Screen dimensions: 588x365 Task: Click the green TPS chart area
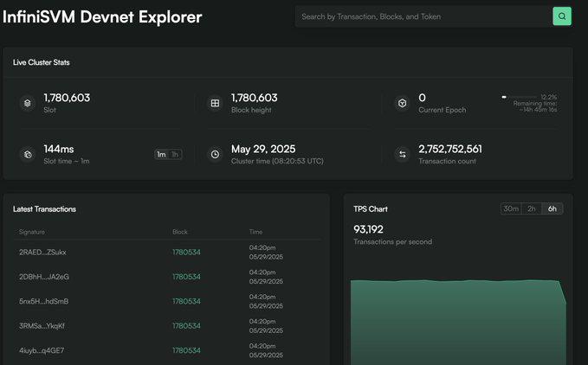[455, 324]
